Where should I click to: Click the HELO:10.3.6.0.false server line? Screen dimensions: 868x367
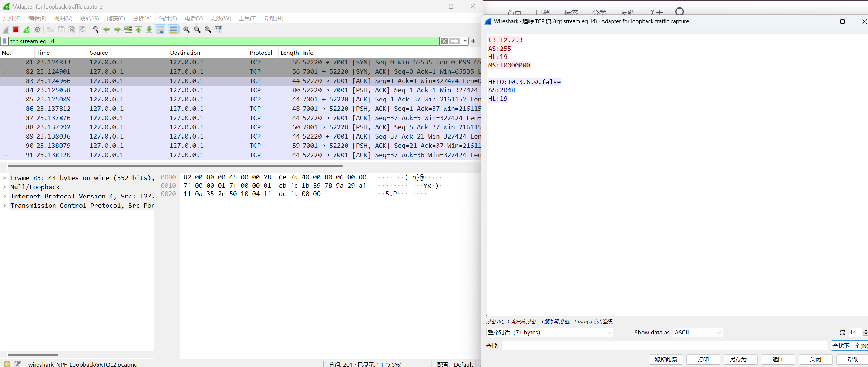click(524, 82)
